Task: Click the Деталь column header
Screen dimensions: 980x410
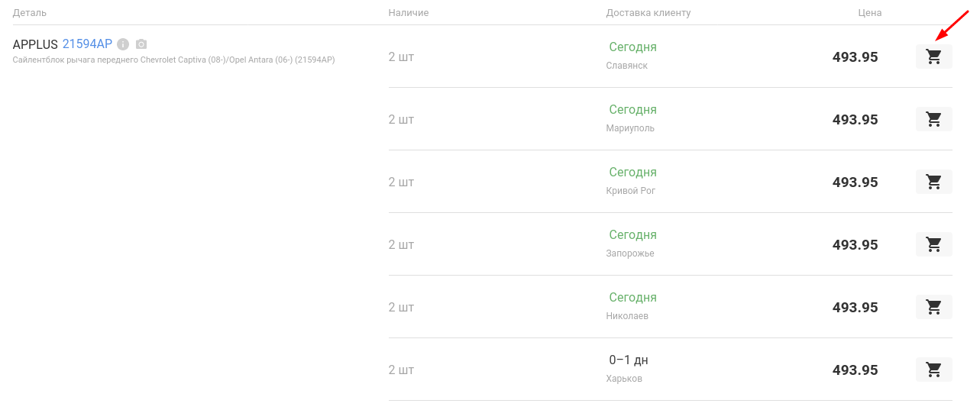Action: 30,13
